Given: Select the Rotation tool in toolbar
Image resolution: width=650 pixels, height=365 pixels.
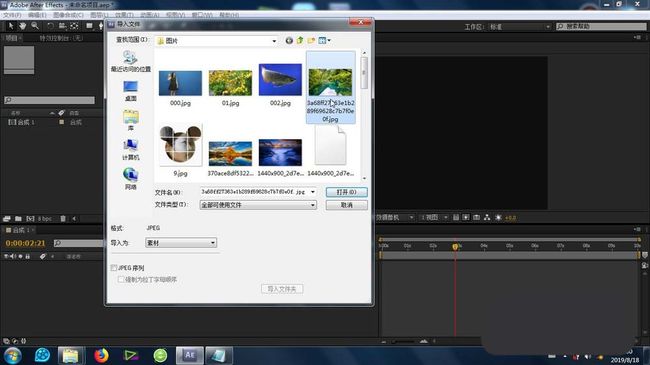Looking at the screenshot, I should tap(50, 26).
